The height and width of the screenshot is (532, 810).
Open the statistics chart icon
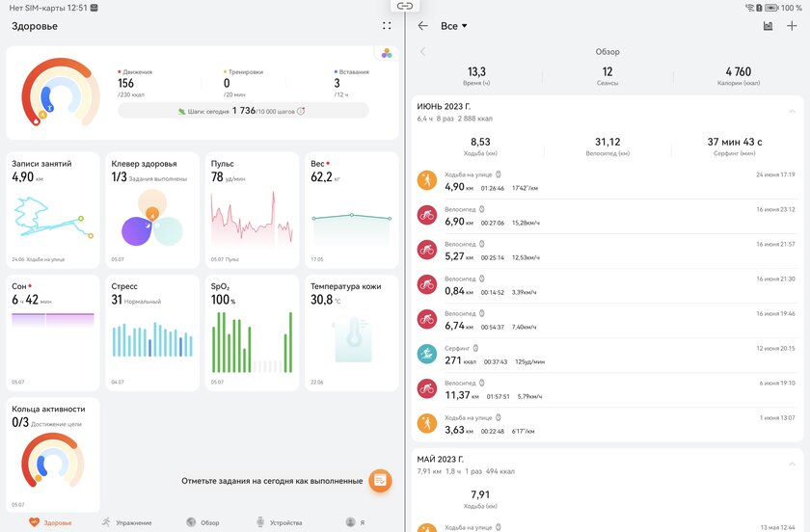[768, 26]
